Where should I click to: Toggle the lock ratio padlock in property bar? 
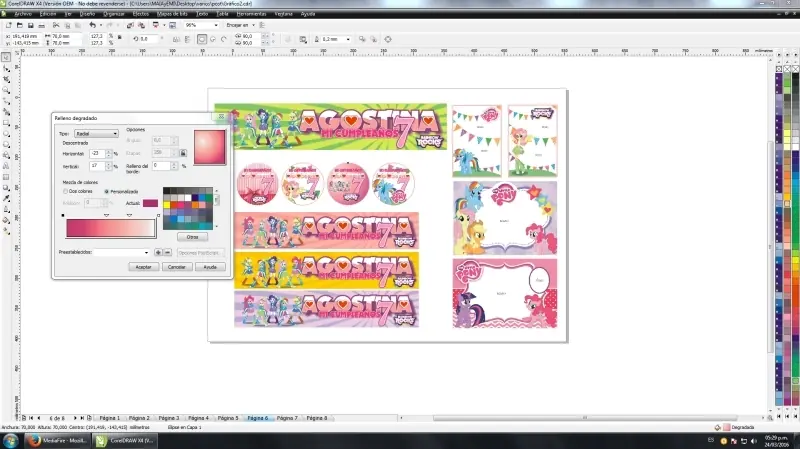[119, 37]
